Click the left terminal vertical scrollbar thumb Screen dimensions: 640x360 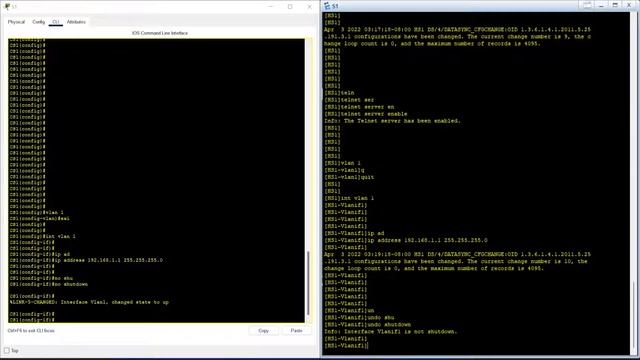[x=308, y=282]
